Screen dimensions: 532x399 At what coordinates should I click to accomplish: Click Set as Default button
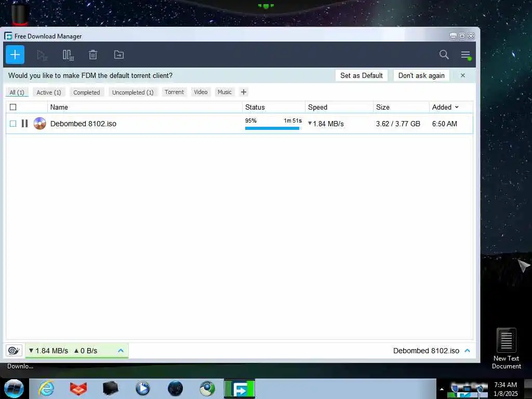click(x=362, y=75)
